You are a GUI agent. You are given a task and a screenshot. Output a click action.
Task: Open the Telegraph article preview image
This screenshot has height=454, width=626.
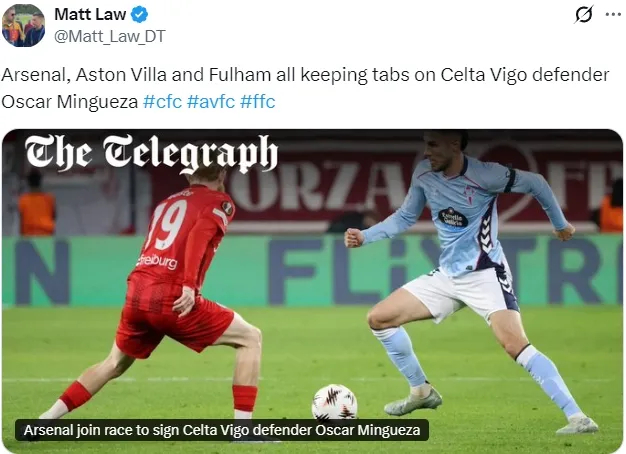(x=313, y=291)
